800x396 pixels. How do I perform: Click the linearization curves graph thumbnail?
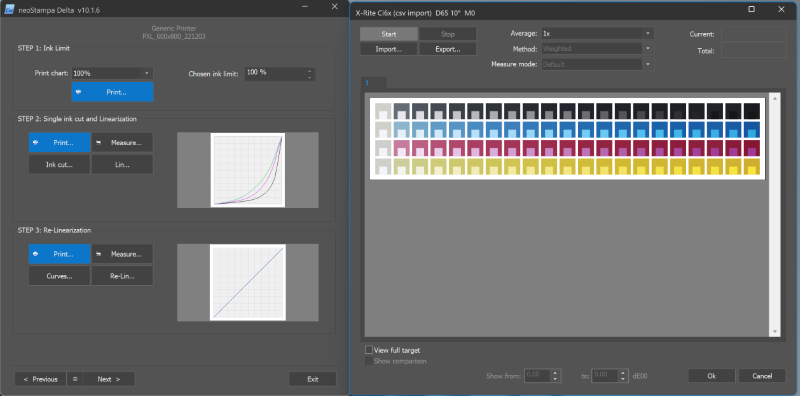[247, 170]
